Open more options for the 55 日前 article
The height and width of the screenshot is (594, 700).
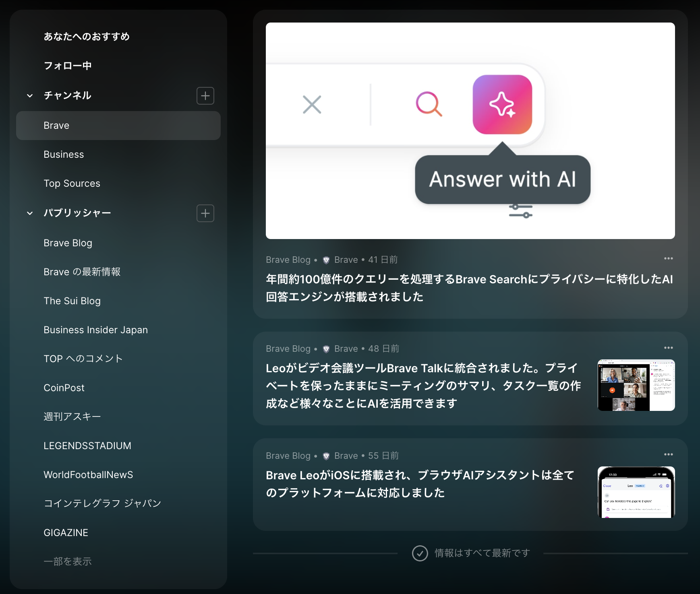pos(669,454)
